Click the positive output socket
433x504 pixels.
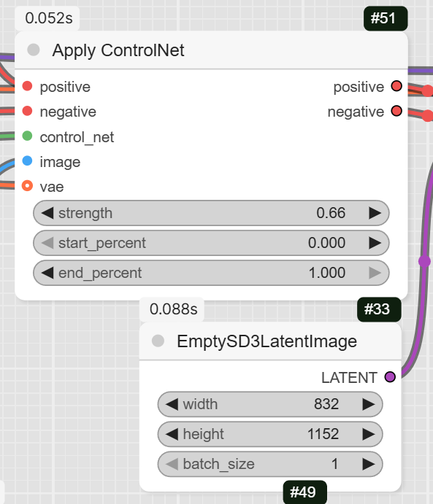tap(396, 86)
